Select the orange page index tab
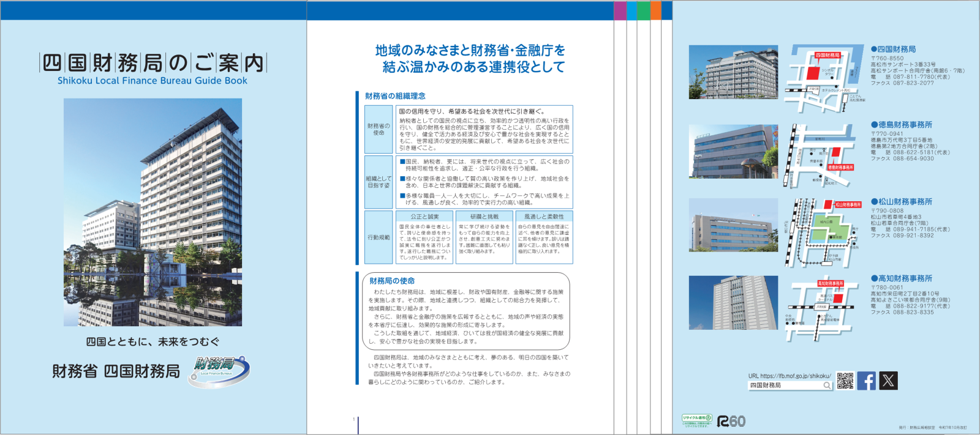The height and width of the screenshot is (435, 980). tap(655, 10)
